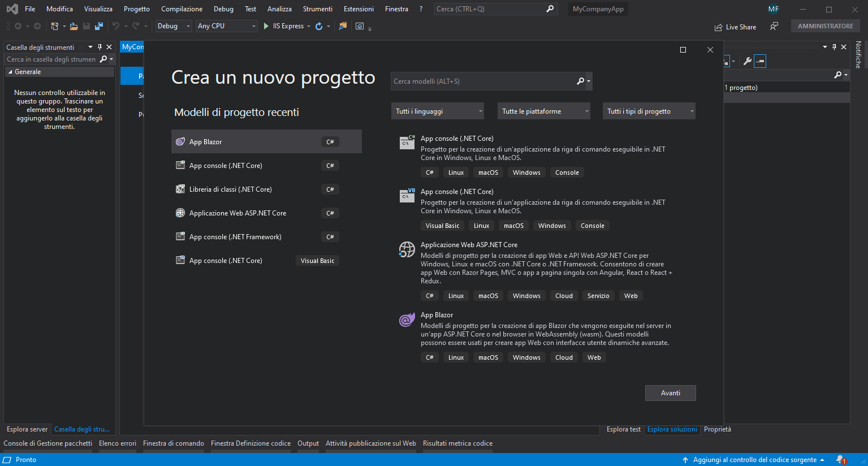Open the Tutte le piattaforme dropdown

tap(544, 111)
